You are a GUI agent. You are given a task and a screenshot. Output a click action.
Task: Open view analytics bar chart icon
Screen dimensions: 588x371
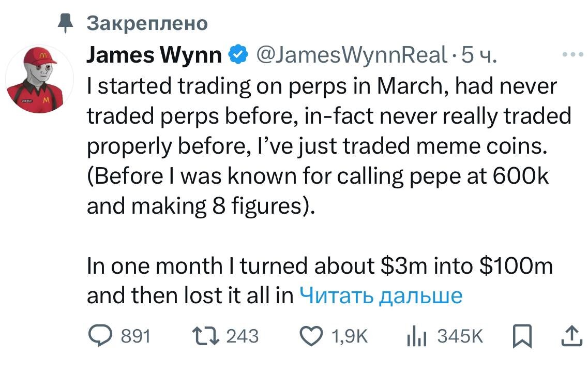415,337
